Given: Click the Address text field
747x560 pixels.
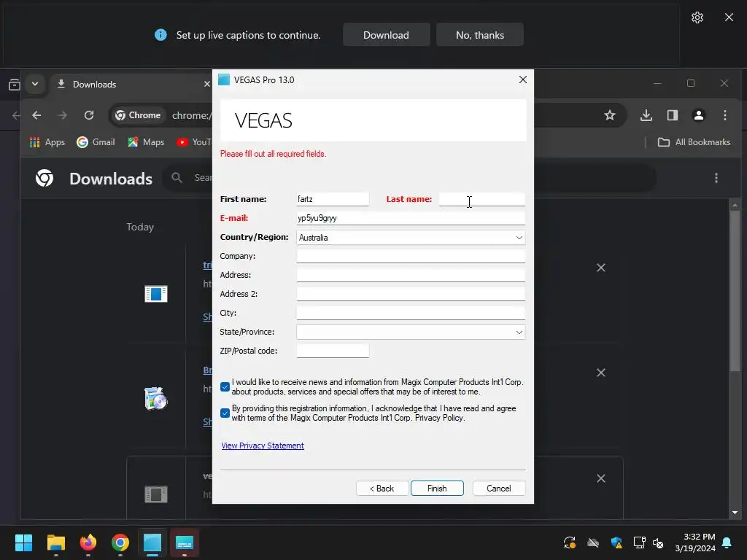Looking at the screenshot, I should point(411,275).
